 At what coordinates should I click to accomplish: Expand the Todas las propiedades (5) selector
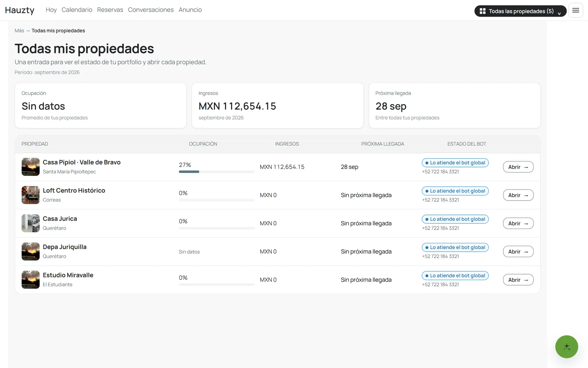point(520,11)
